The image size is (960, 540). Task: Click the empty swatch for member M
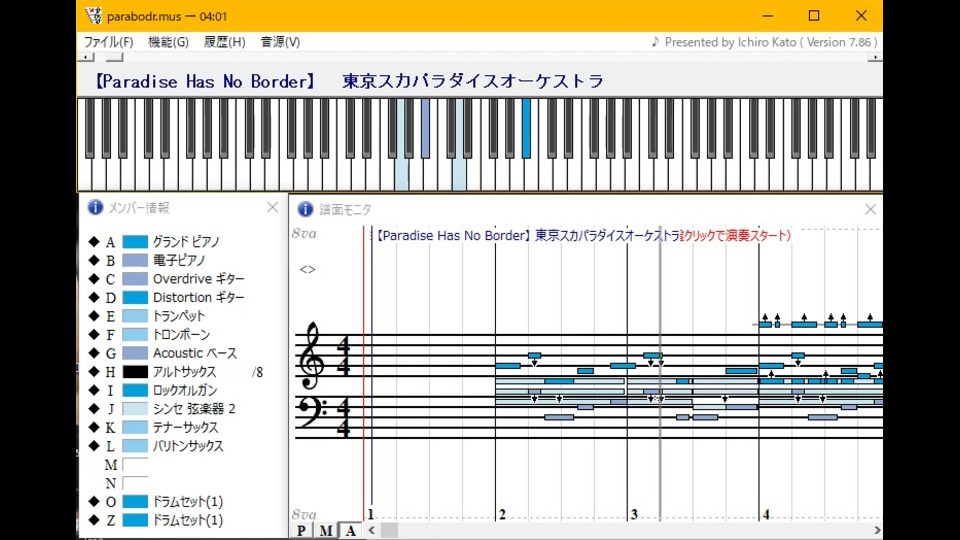pos(135,464)
